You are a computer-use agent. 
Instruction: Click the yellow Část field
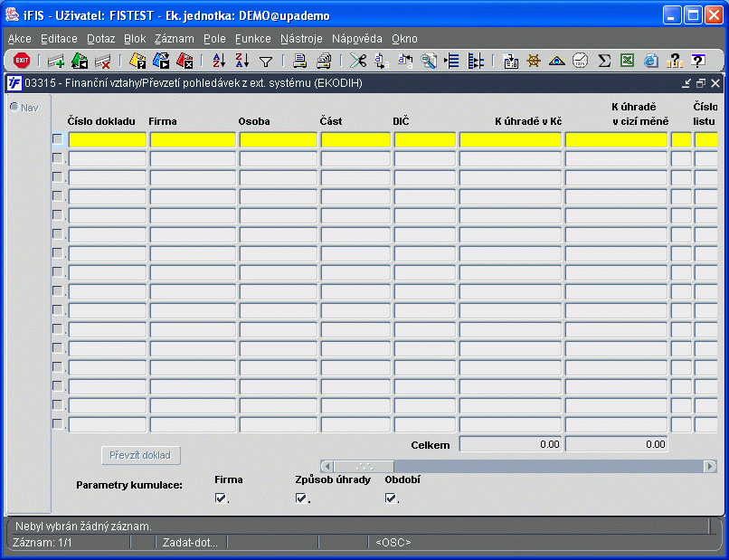(355, 139)
